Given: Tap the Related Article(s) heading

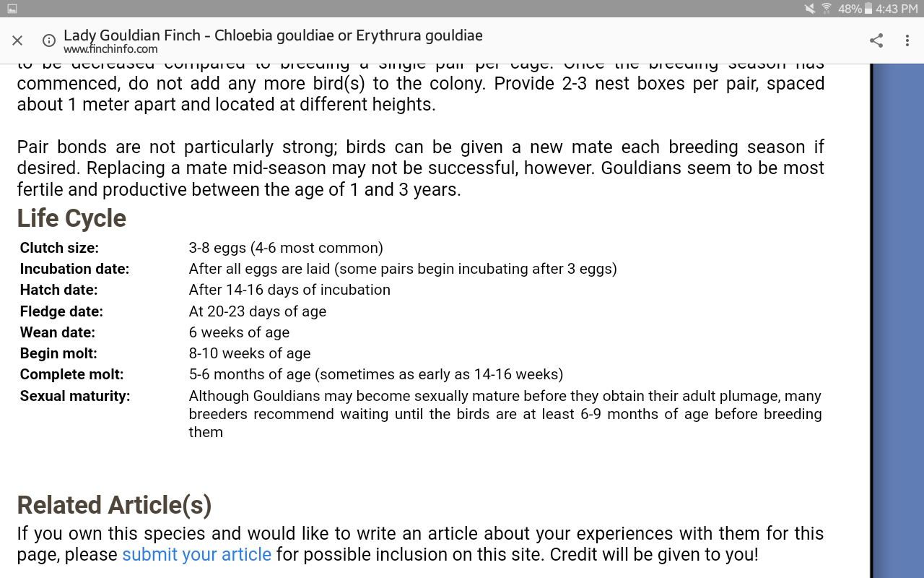Looking at the screenshot, I should pyautogui.click(x=114, y=505).
